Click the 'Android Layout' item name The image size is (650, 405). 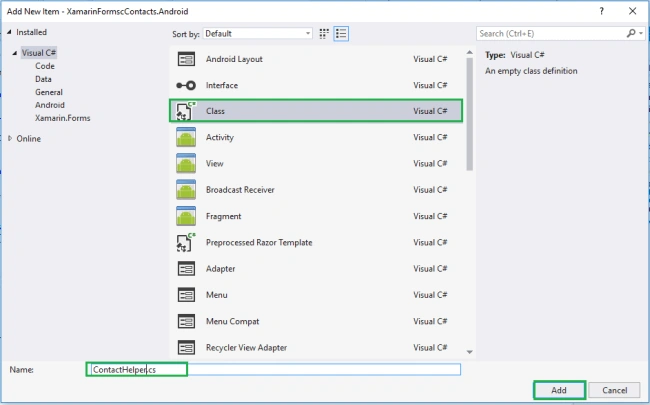(234, 59)
